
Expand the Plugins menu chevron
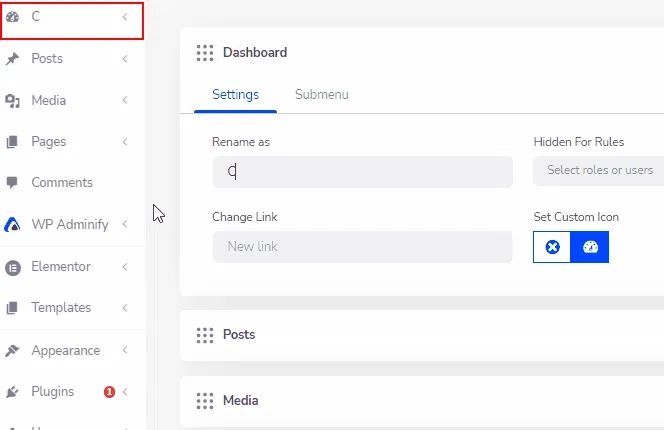click(124, 391)
